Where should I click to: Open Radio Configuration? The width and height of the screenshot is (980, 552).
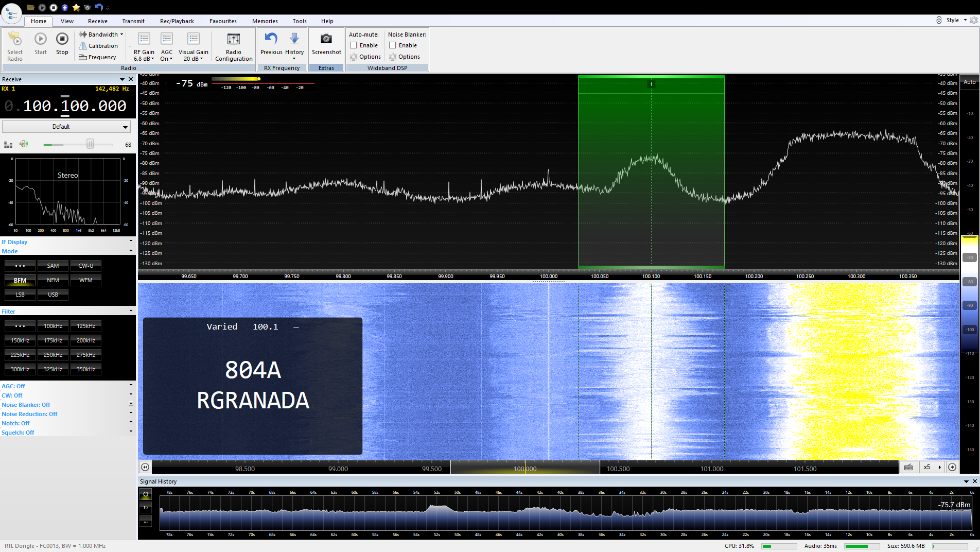coord(234,46)
